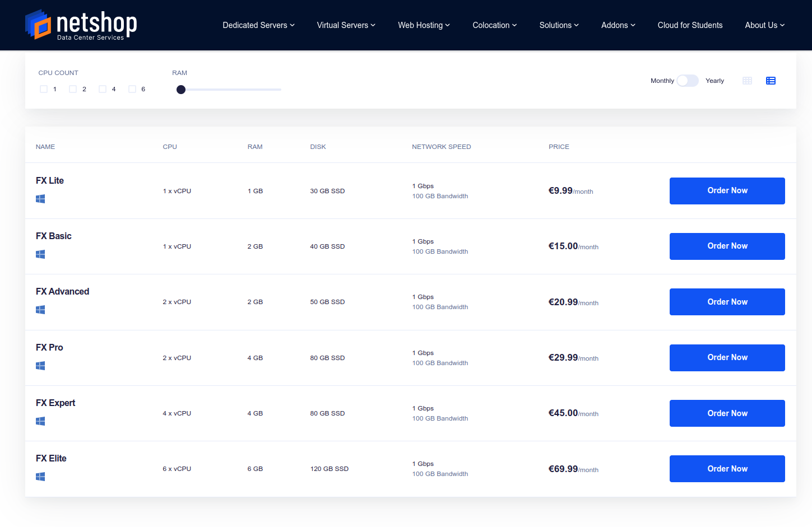Open the About Us dropdown menu
This screenshot has width=812, height=527.
click(765, 25)
